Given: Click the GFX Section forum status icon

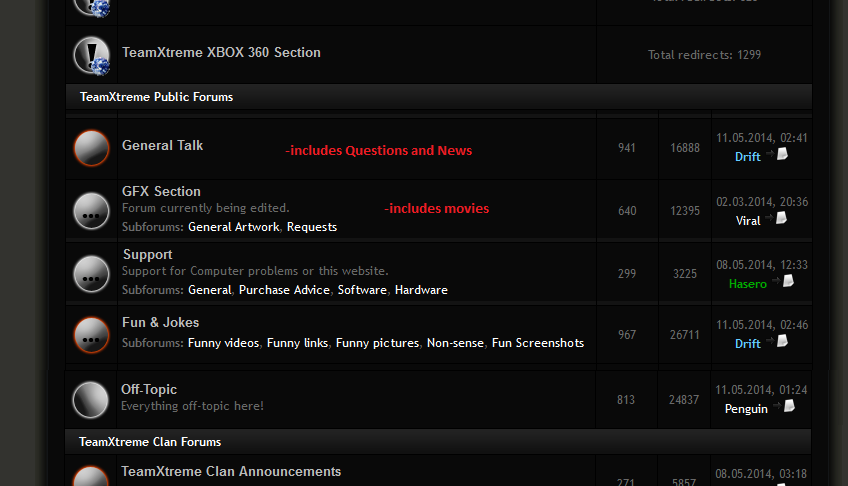Looking at the screenshot, I should pos(91,211).
